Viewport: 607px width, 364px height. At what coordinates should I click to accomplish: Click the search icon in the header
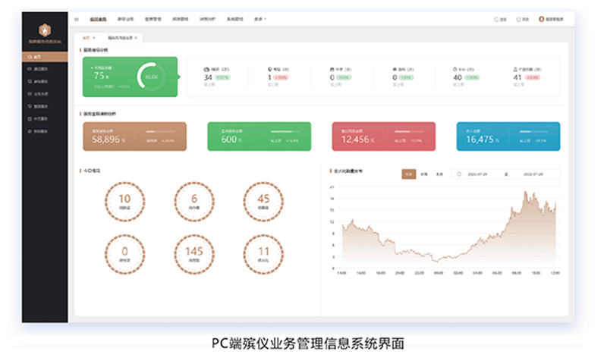click(496, 19)
